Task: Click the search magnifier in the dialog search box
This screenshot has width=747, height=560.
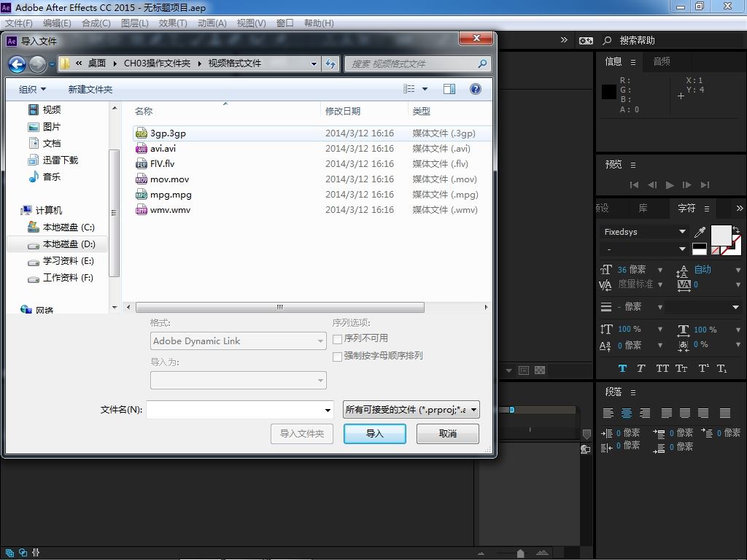Action: tap(482, 64)
